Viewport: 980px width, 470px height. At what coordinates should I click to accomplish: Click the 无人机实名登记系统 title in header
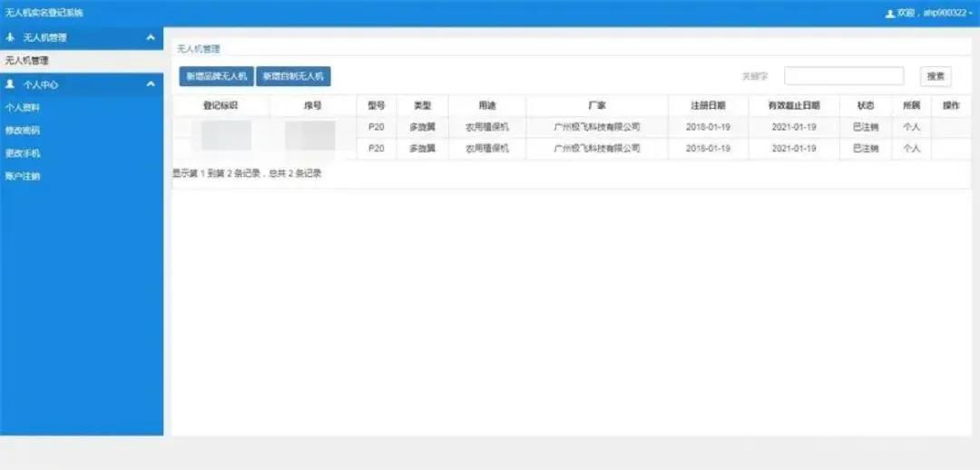tap(44, 14)
